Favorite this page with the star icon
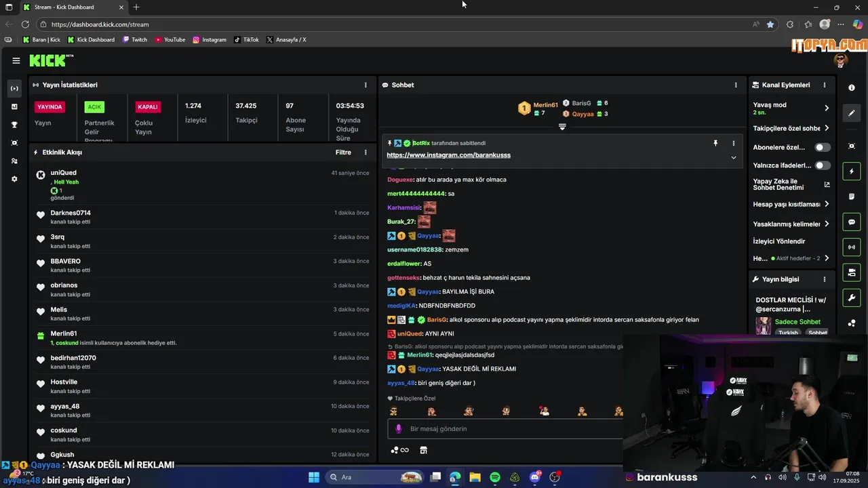Image resolution: width=868 pixels, height=488 pixels. (x=770, y=24)
